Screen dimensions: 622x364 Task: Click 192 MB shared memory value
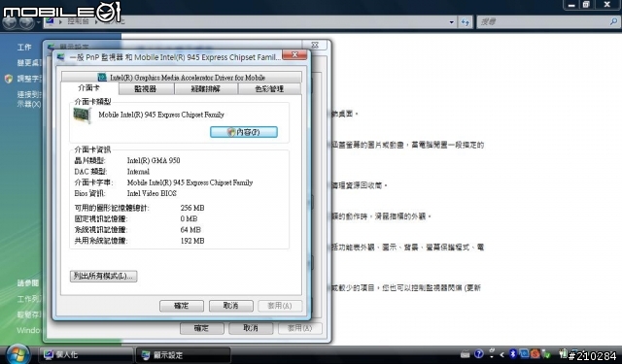coord(192,241)
